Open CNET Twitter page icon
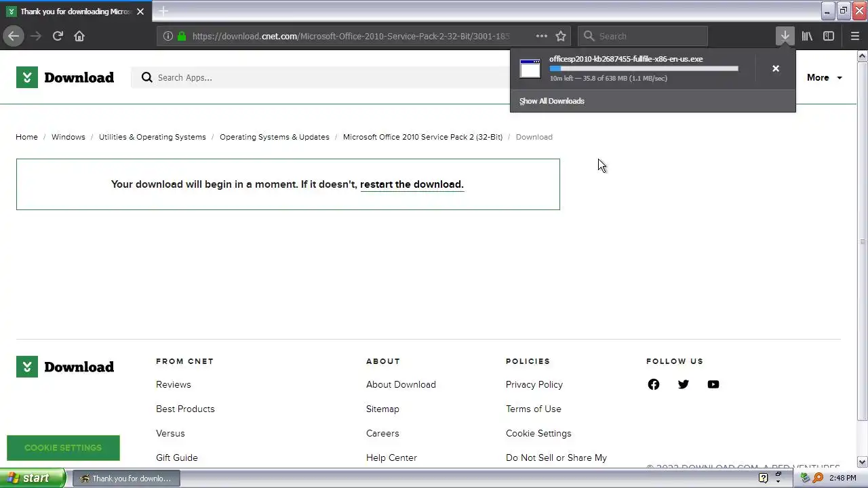868x488 pixels. [683, 384]
